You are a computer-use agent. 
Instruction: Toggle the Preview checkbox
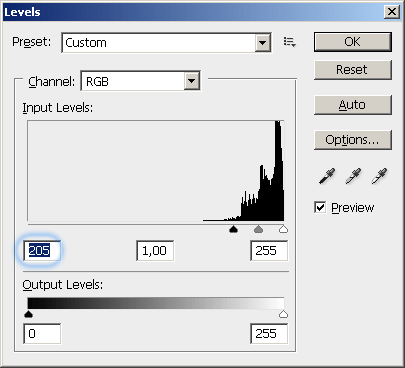(320, 207)
